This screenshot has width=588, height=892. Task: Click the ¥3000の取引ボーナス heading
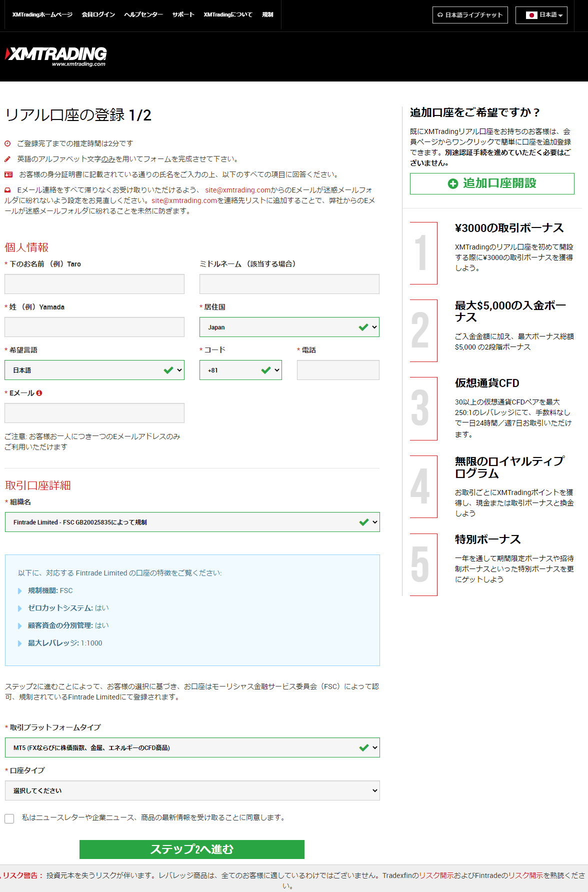[509, 228]
